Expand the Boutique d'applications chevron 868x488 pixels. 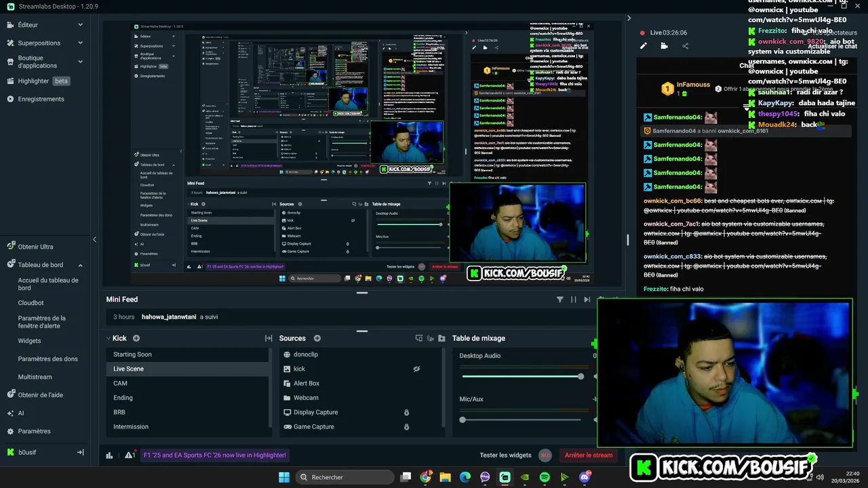pyautogui.click(x=80, y=62)
